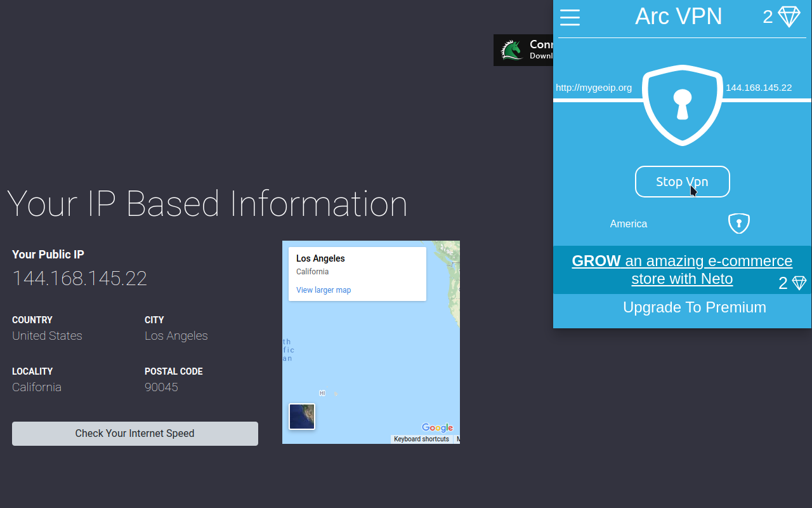Screen dimensions: 812x508
Task: Click the unicorn logo in the notification
Action: (511, 50)
